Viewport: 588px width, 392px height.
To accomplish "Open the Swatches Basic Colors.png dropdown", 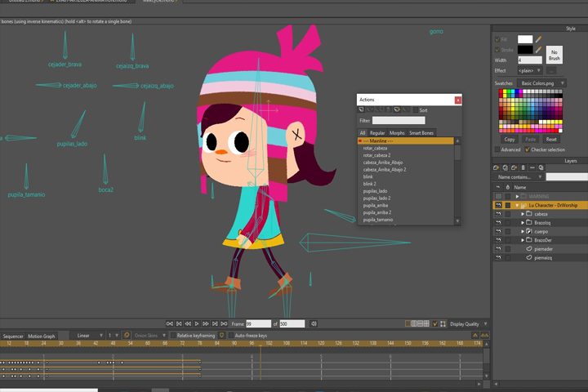I will point(541,83).
